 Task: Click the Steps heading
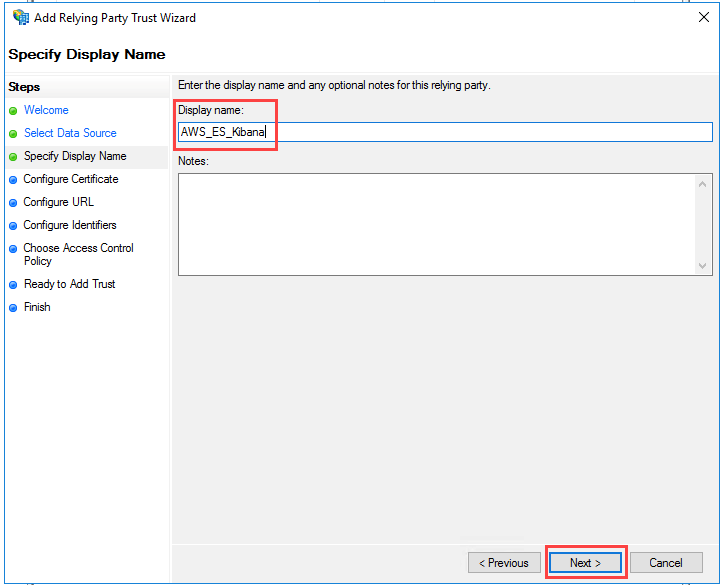pyautogui.click(x=24, y=87)
